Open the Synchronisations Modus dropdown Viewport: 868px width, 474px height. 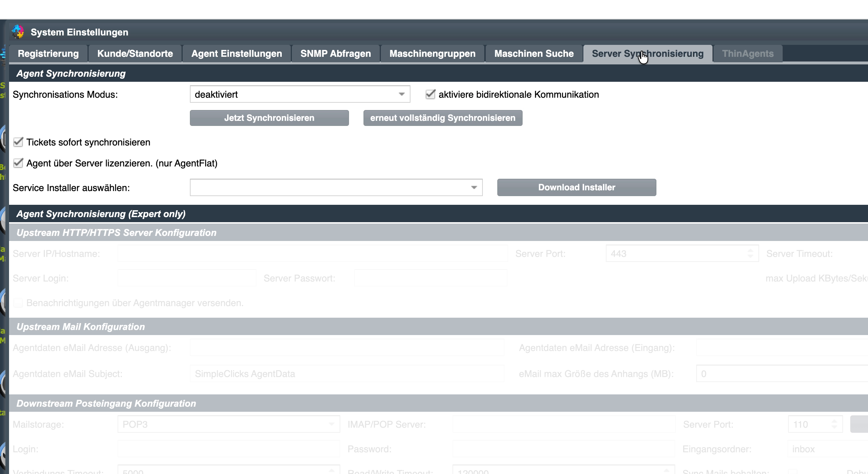[300, 94]
